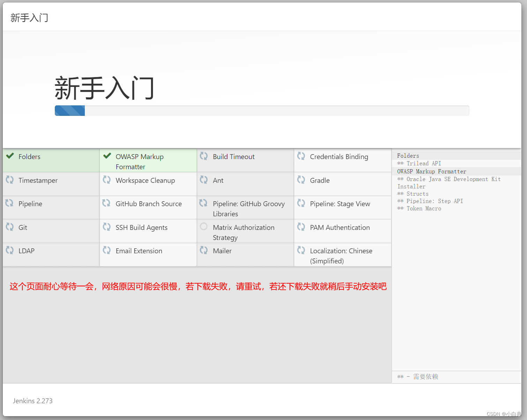Click the spinner icon beside the Pipeline plugin
This screenshot has width=527, height=420.
point(9,203)
